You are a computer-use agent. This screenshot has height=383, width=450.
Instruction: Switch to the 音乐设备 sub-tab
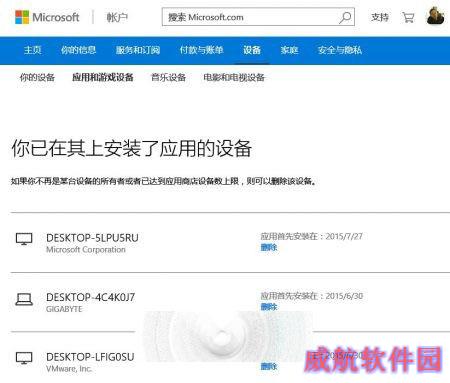coord(168,77)
